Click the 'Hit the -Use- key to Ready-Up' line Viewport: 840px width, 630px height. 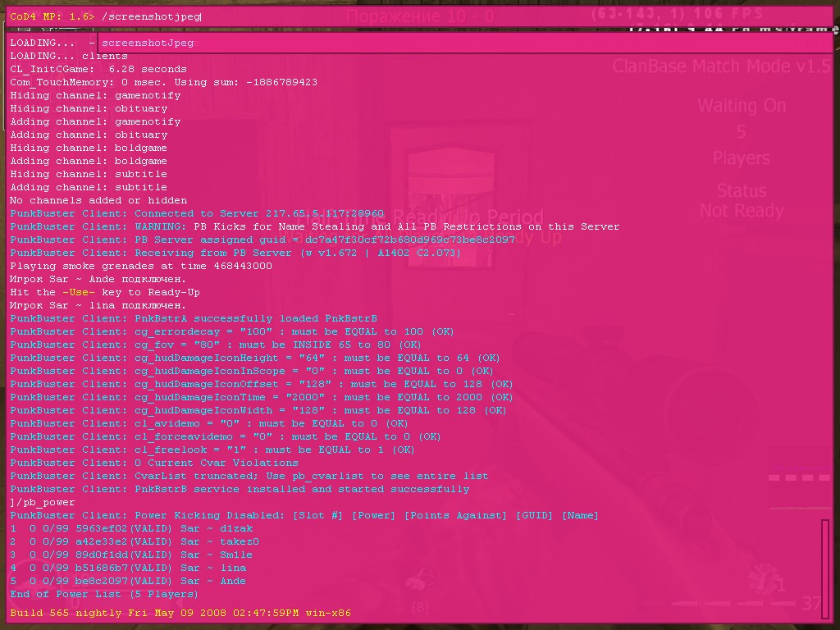(x=104, y=293)
